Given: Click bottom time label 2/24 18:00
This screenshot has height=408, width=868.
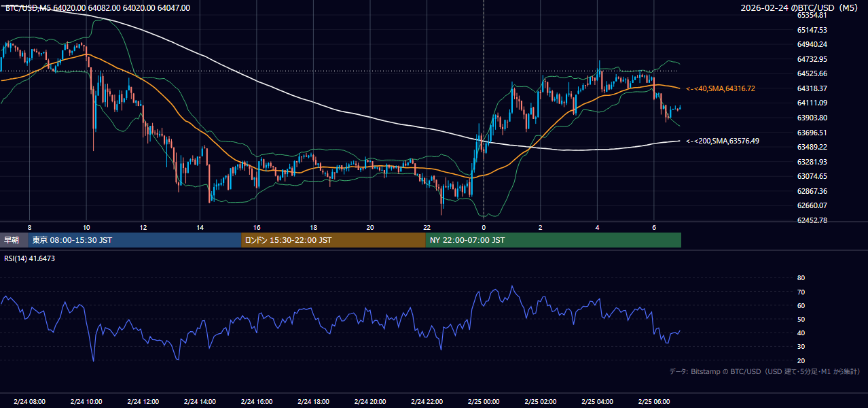Looking at the screenshot, I should (313, 401).
